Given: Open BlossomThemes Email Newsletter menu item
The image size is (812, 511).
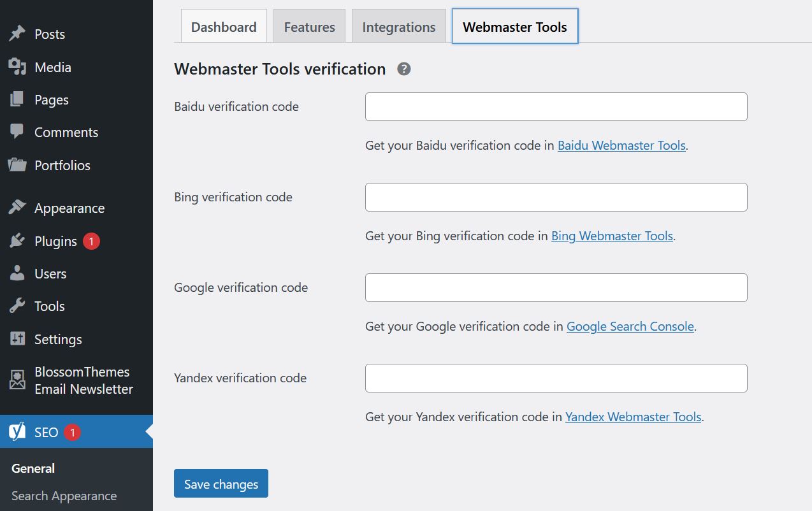Looking at the screenshot, I should click(83, 380).
